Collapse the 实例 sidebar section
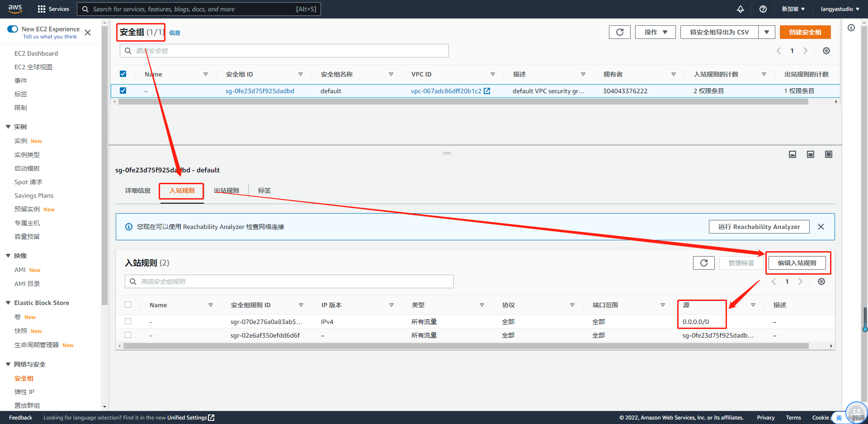Screen dimensions: 868x424 pos(8,127)
